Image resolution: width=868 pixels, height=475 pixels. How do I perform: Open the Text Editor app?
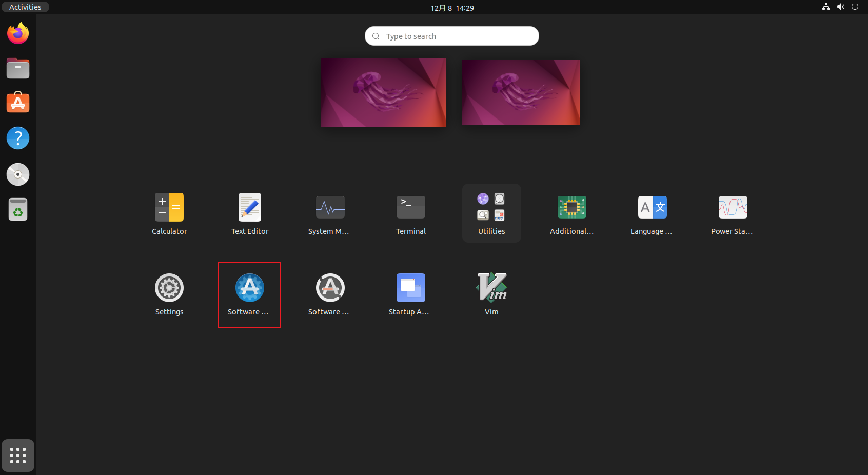tap(250, 213)
